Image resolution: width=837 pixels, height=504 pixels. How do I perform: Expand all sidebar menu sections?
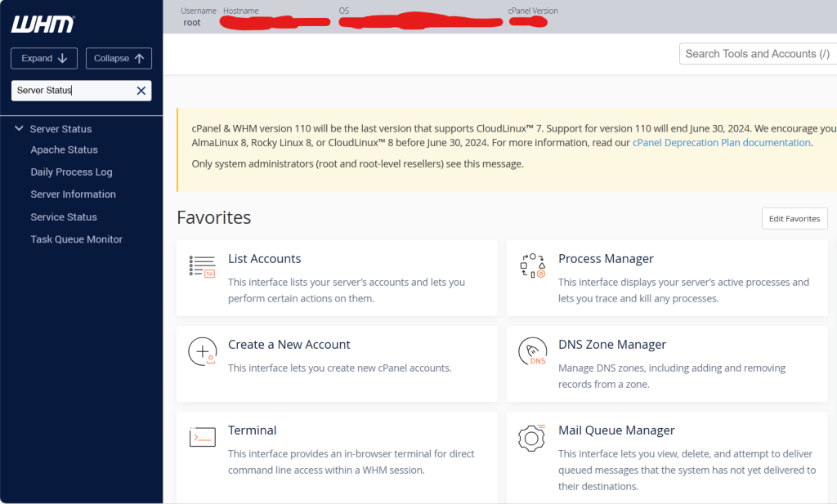(44, 58)
